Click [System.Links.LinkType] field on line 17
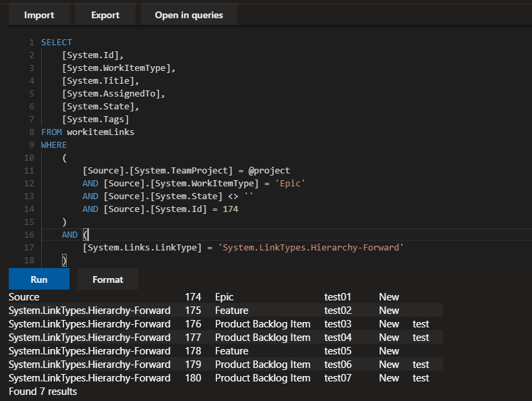Screen dimensions: 532x401 pyautogui.click(x=142, y=248)
